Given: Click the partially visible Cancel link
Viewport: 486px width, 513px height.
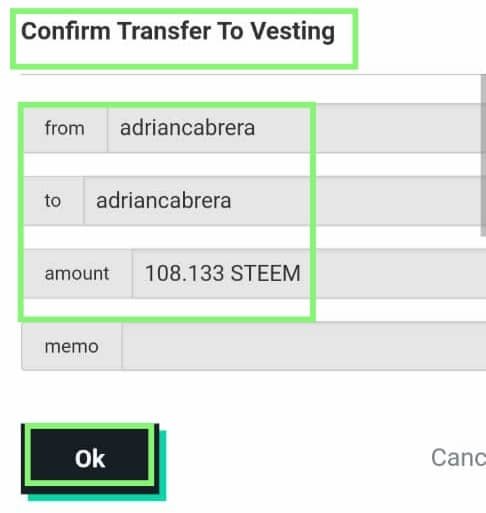Looking at the screenshot, I should [458, 458].
